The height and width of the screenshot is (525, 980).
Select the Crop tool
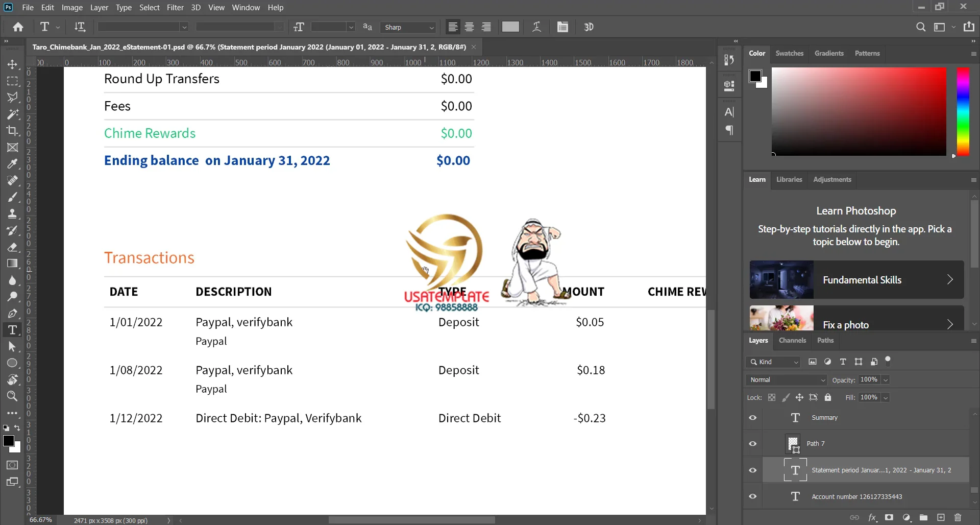13,131
